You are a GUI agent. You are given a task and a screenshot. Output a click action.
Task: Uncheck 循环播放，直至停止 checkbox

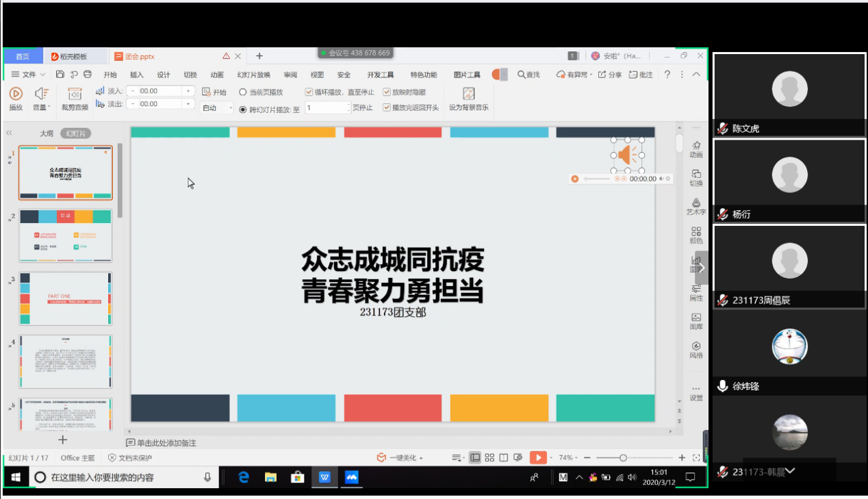click(309, 92)
